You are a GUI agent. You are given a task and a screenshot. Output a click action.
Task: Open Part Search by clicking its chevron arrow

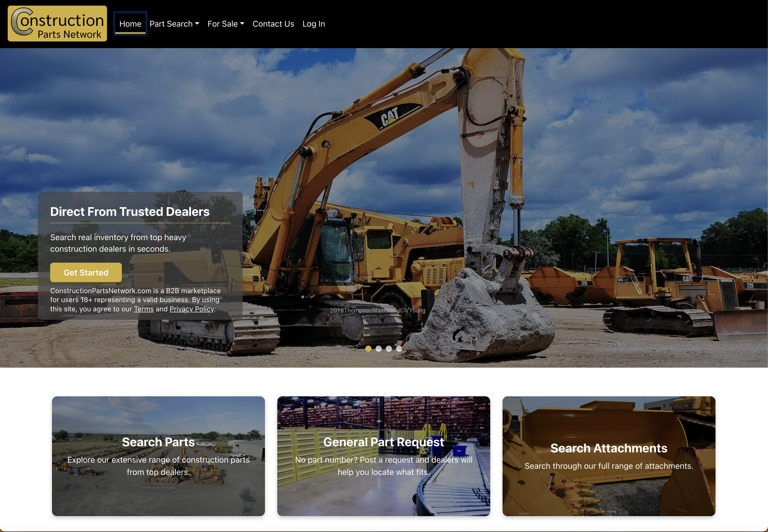click(198, 24)
